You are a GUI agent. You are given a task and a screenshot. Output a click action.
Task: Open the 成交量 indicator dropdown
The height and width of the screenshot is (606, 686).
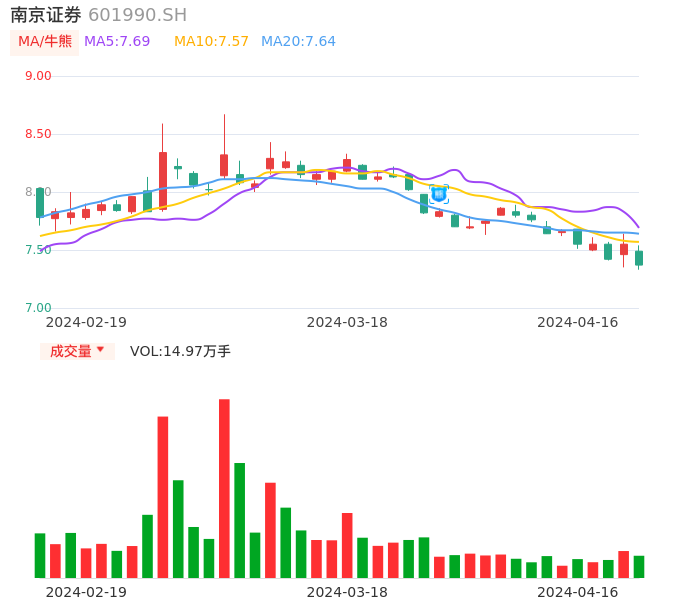tap(77, 351)
